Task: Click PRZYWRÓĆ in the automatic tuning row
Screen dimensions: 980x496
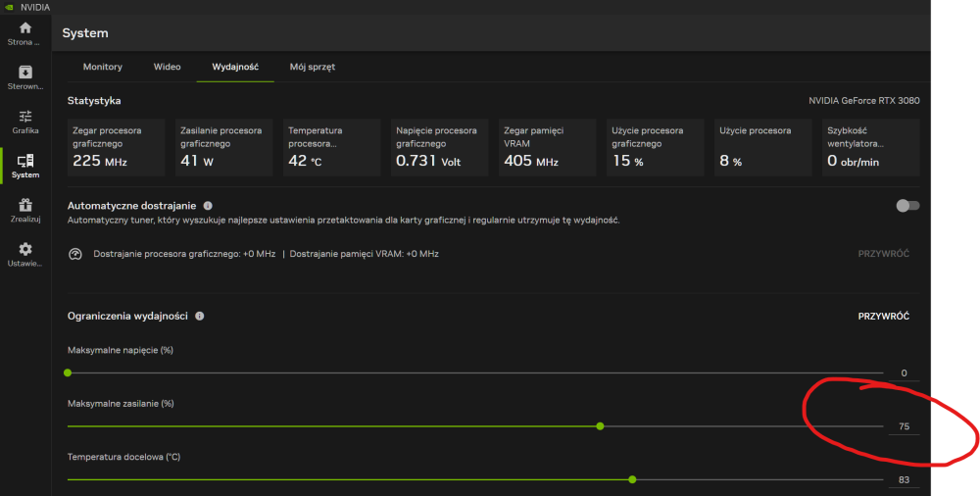Action: tap(883, 254)
